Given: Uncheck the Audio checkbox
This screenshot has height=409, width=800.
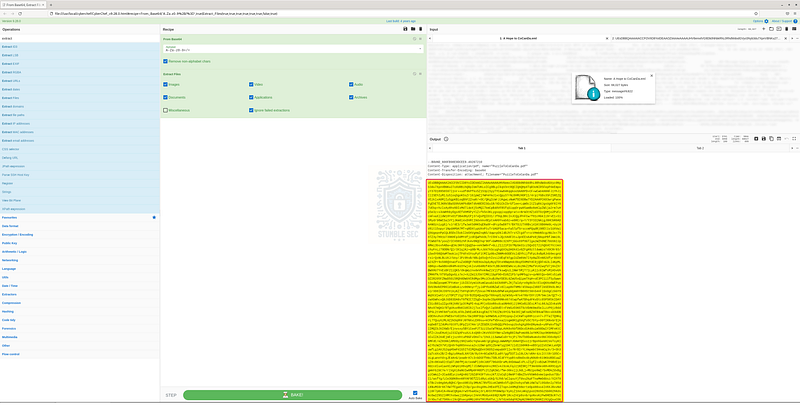Looking at the screenshot, I should click(351, 84).
